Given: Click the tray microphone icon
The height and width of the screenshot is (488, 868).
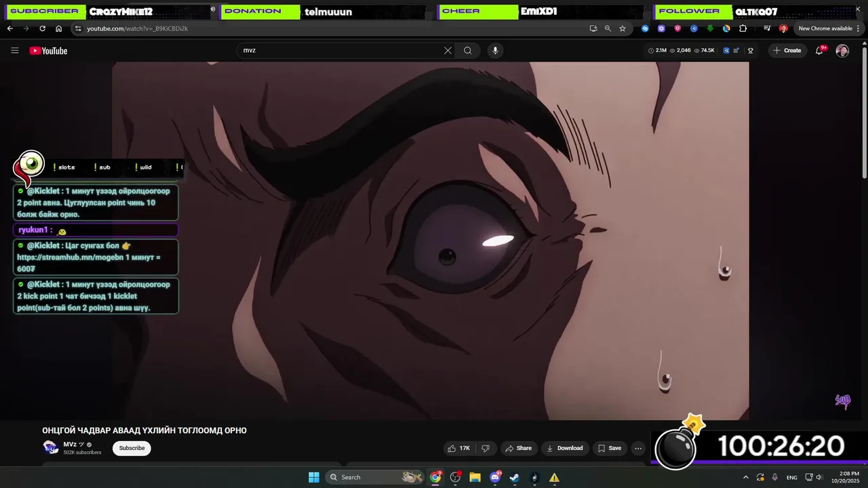Looking at the screenshot, I should click(x=775, y=477).
